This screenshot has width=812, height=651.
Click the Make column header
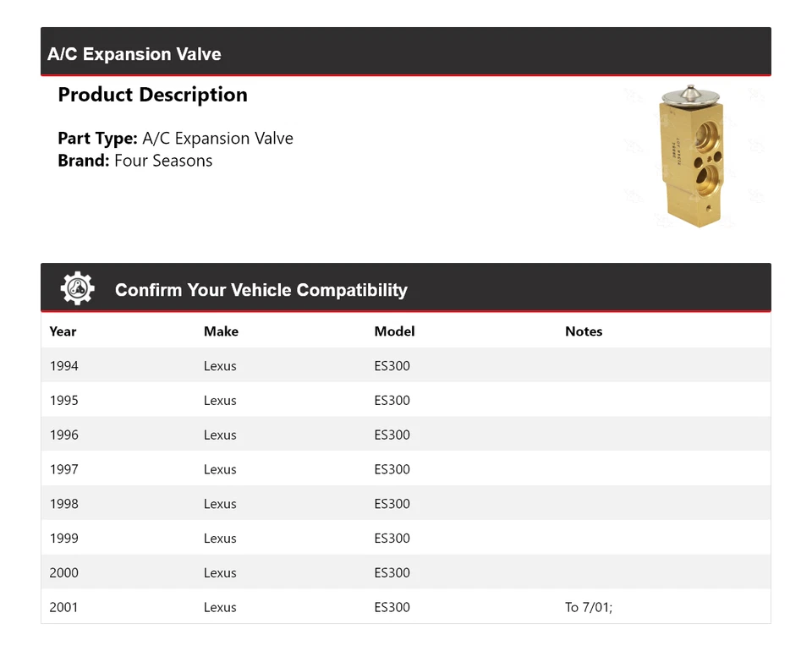[221, 331]
